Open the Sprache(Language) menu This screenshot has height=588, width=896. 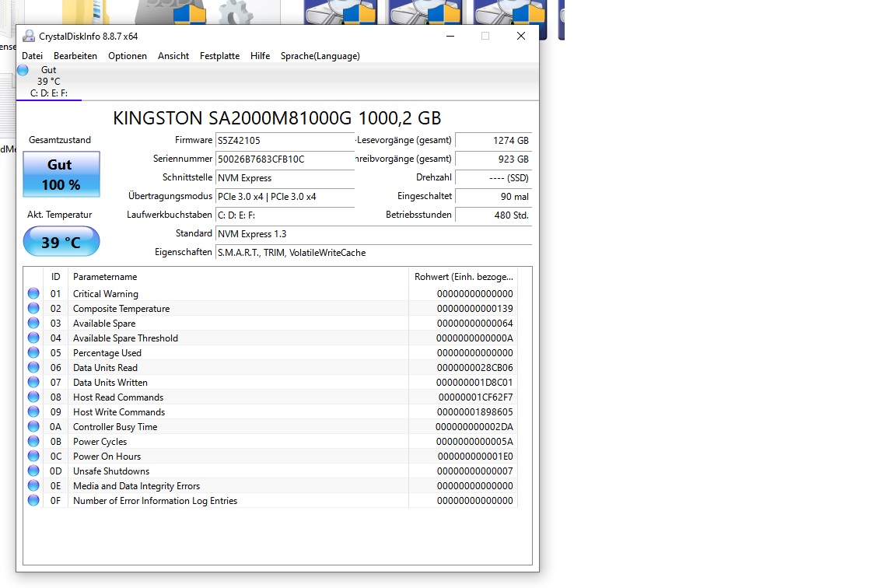(320, 56)
